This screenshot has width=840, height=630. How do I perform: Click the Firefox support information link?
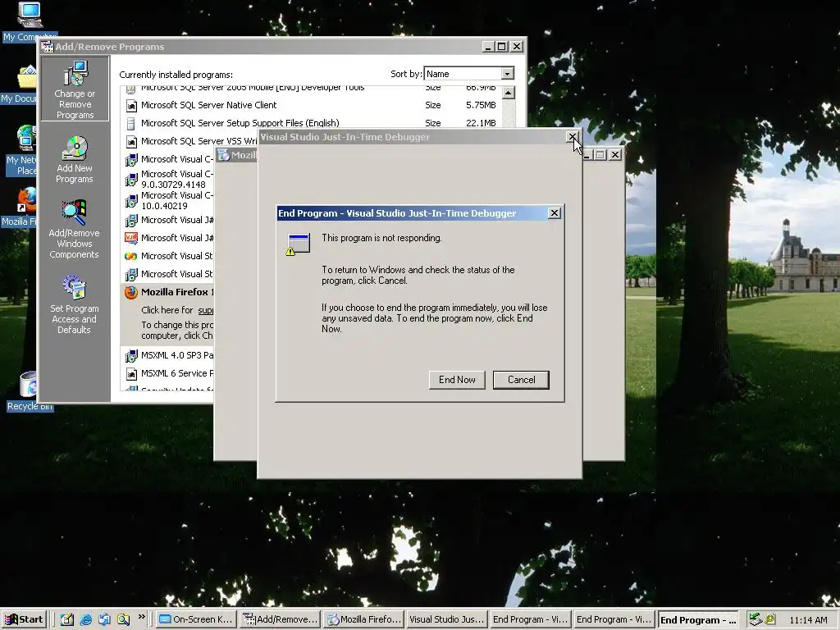[206, 310]
